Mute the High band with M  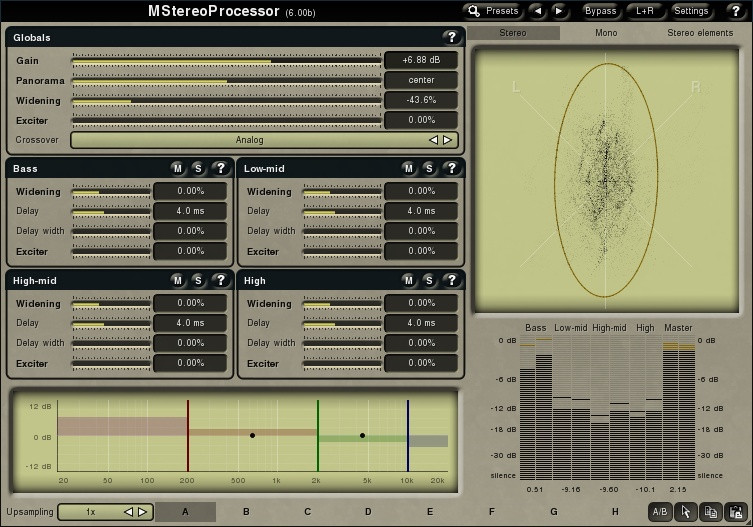click(x=409, y=281)
